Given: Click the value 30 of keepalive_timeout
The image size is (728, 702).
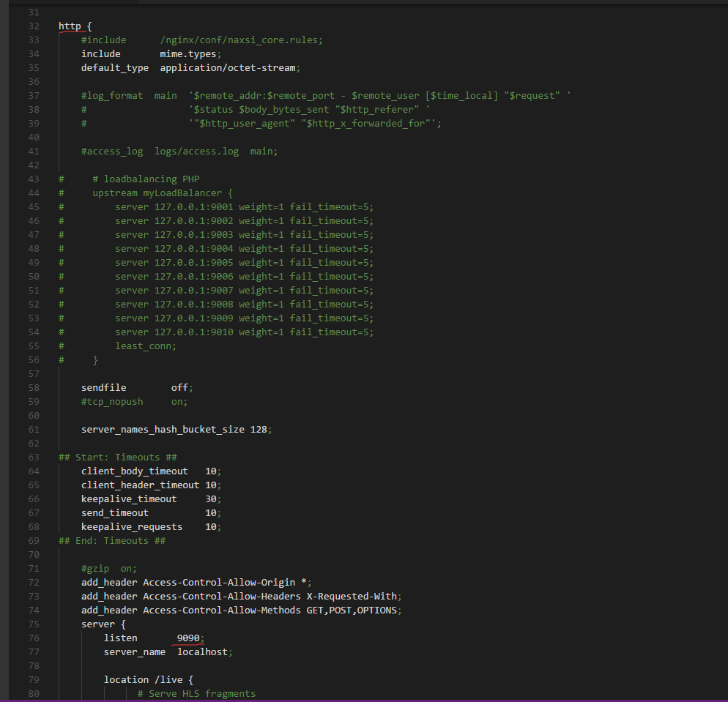Looking at the screenshot, I should pyautogui.click(x=211, y=499).
